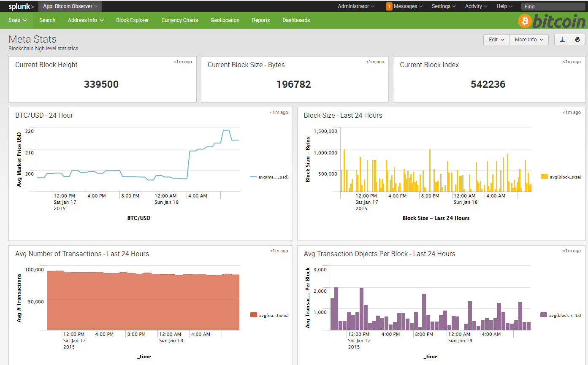Click Current Block Size - Bytes title
This screenshot has height=365, width=588.
246,65
